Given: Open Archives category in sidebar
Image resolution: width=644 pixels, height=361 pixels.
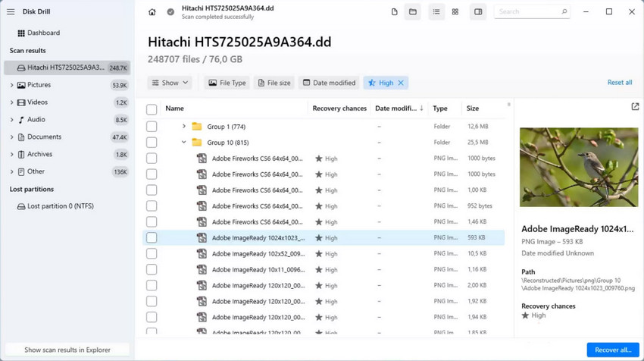Looking at the screenshot, I should coord(40,154).
